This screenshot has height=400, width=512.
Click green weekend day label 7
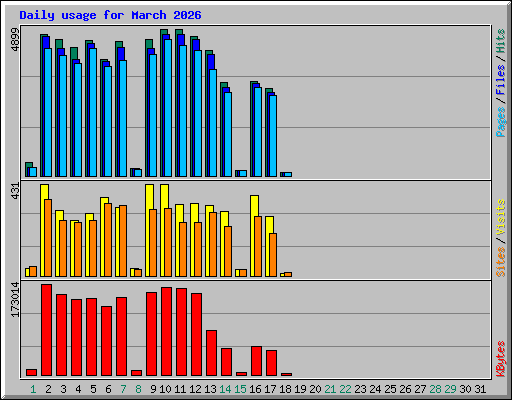[123, 389]
